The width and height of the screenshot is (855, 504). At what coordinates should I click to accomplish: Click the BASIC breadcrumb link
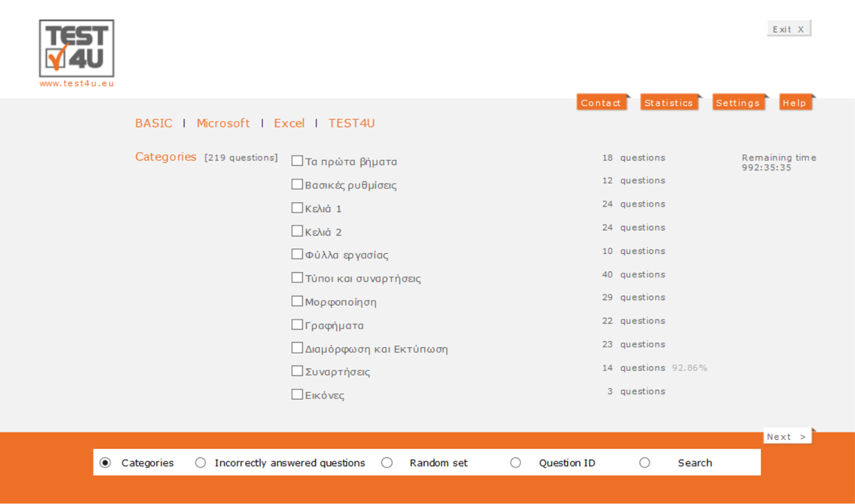click(x=154, y=123)
